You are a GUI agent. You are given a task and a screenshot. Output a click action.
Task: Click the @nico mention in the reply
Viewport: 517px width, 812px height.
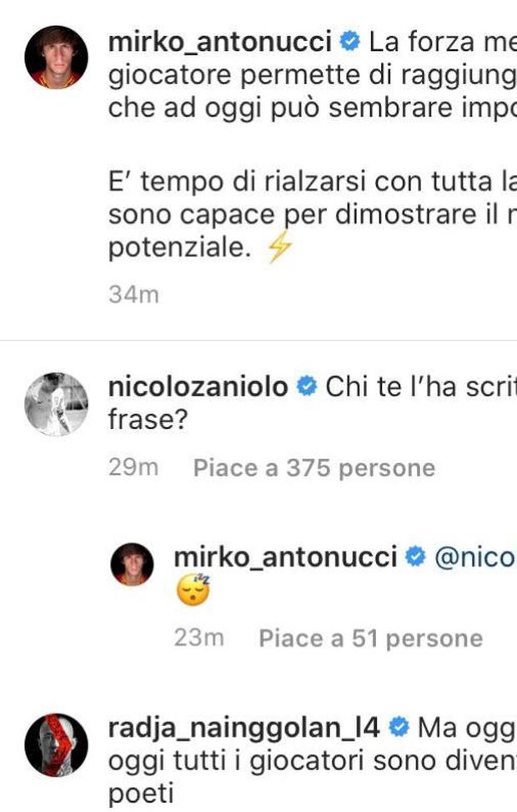pyautogui.click(x=474, y=557)
